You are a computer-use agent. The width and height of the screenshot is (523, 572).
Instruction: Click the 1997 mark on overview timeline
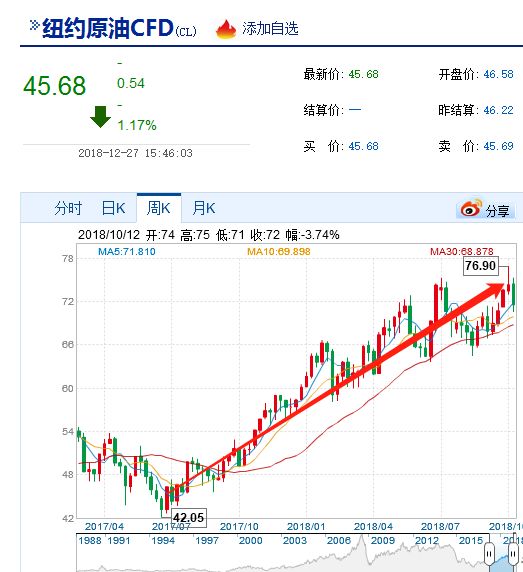(x=207, y=540)
